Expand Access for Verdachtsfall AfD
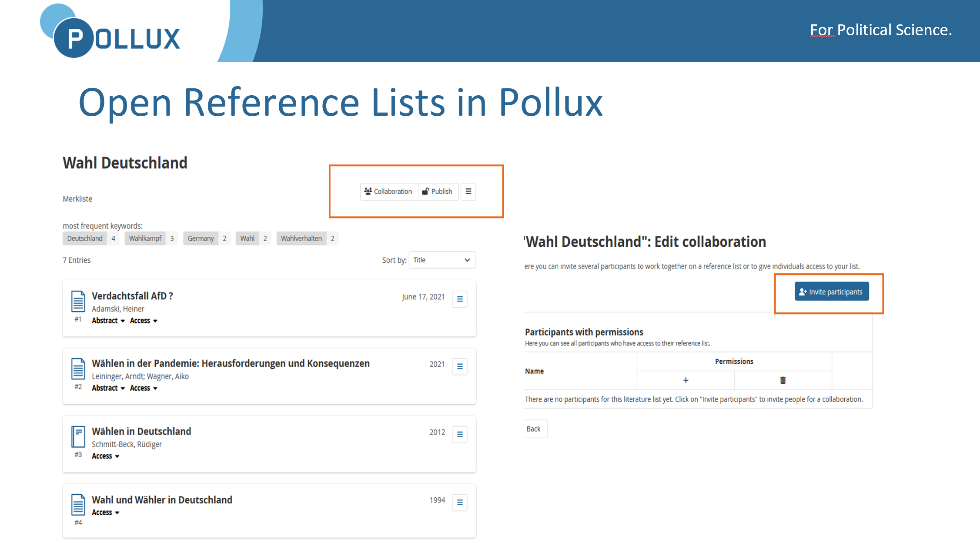This screenshot has height=543, width=980. [x=144, y=321]
